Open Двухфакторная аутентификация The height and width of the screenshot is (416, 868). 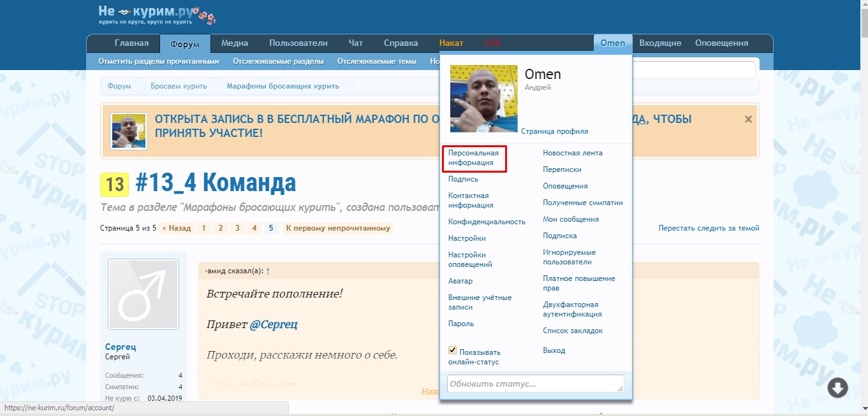point(572,310)
